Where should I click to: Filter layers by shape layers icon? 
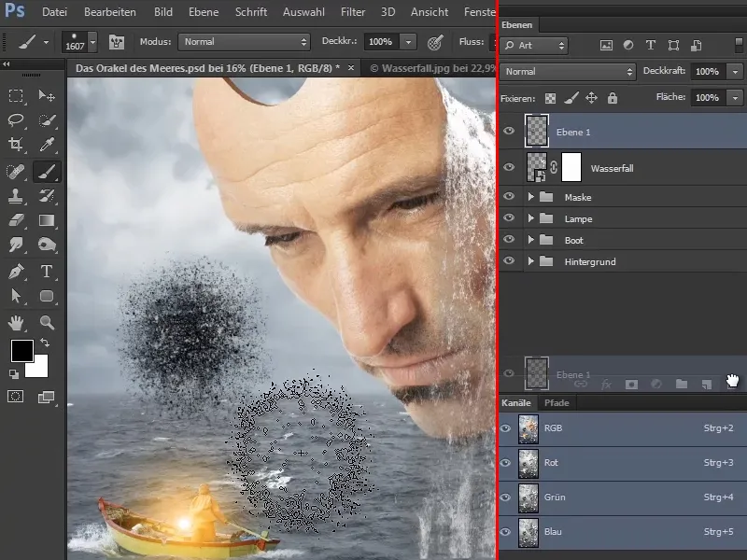(673, 45)
